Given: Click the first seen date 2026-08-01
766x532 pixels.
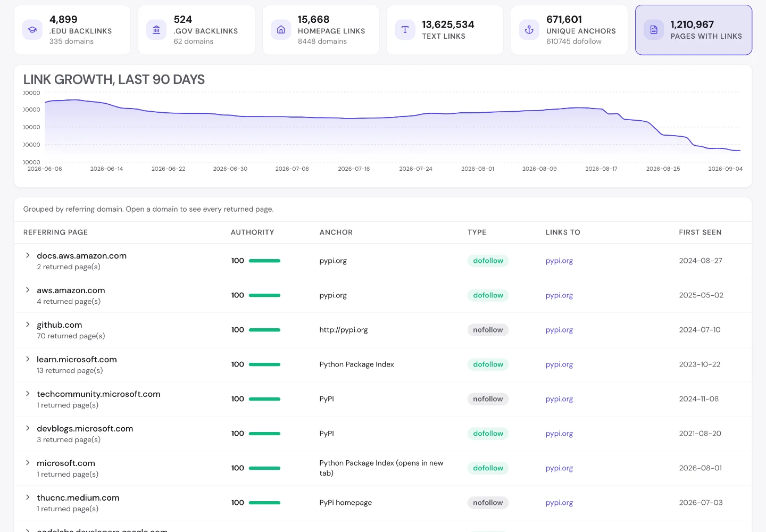Looking at the screenshot, I should coord(701,468).
